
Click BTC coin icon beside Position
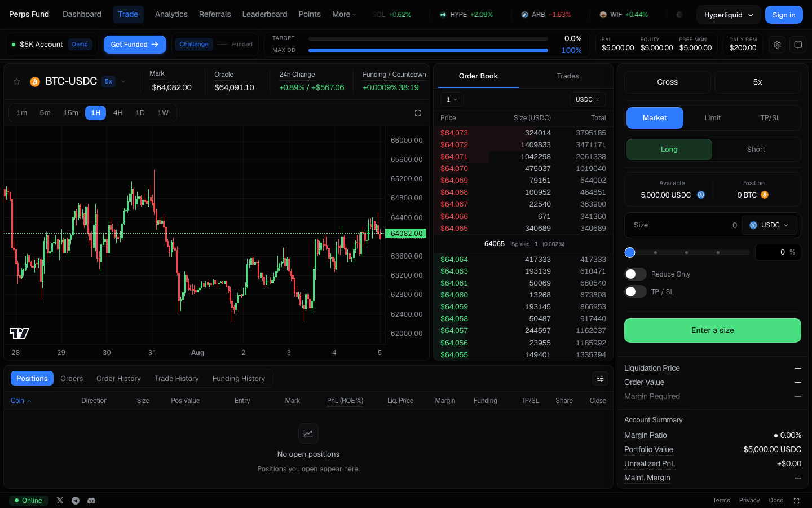[765, 195]
